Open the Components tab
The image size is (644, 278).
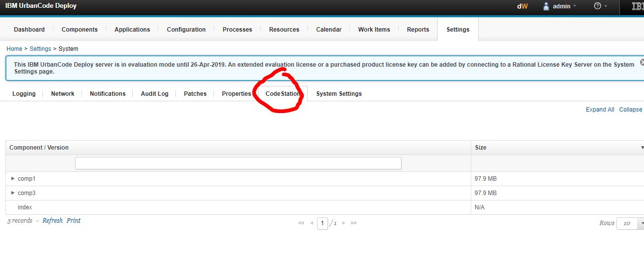pyautogui.click(x=80, y=30)
